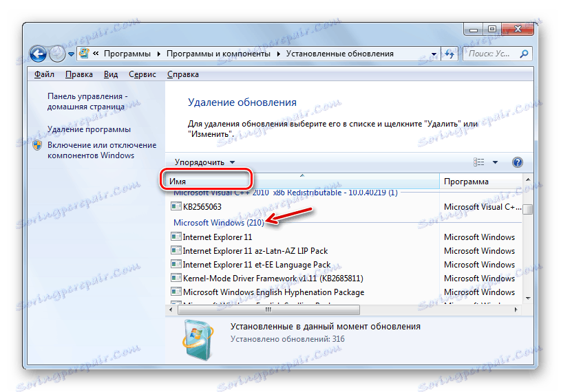Expand arrow after Программы и компоненты breadcrumb

pyautogui.click(x=278, y=54)
